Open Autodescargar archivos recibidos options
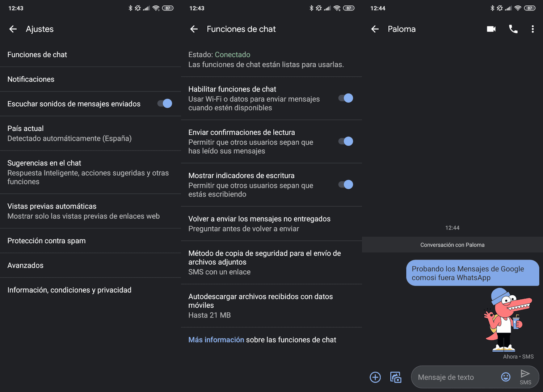The image size is (543, 392). tap(271, 306)
